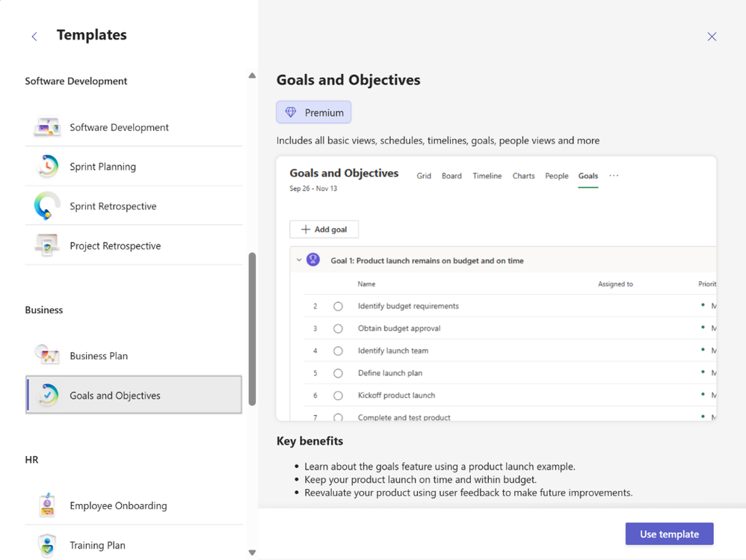Click the Sprint Retrospective icon
The image size is (746, 560).
point(47,206)
